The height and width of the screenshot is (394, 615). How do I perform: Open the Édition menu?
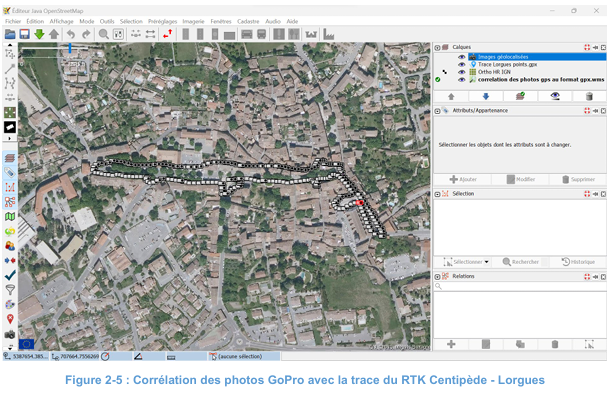pos(35,22)
